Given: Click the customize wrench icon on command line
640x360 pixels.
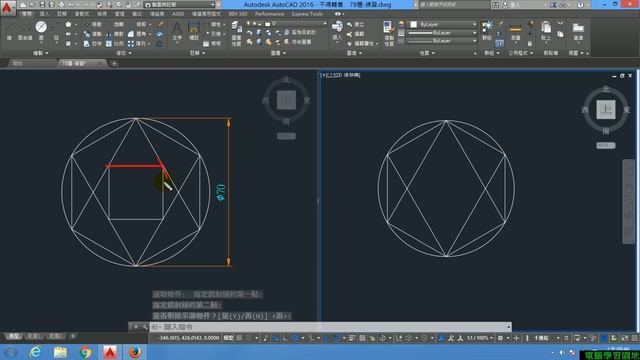Looking at the screenshot, I should point(144,327).
